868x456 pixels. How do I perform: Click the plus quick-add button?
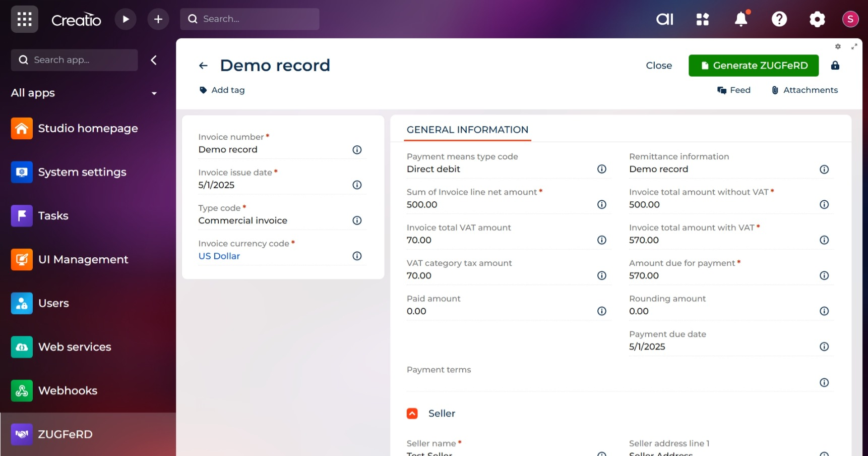tap(158, 19)
